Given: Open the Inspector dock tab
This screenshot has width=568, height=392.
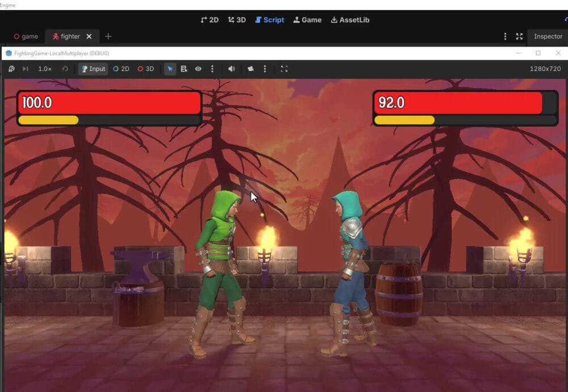Looking at the screenshot, I should (548, 36).
